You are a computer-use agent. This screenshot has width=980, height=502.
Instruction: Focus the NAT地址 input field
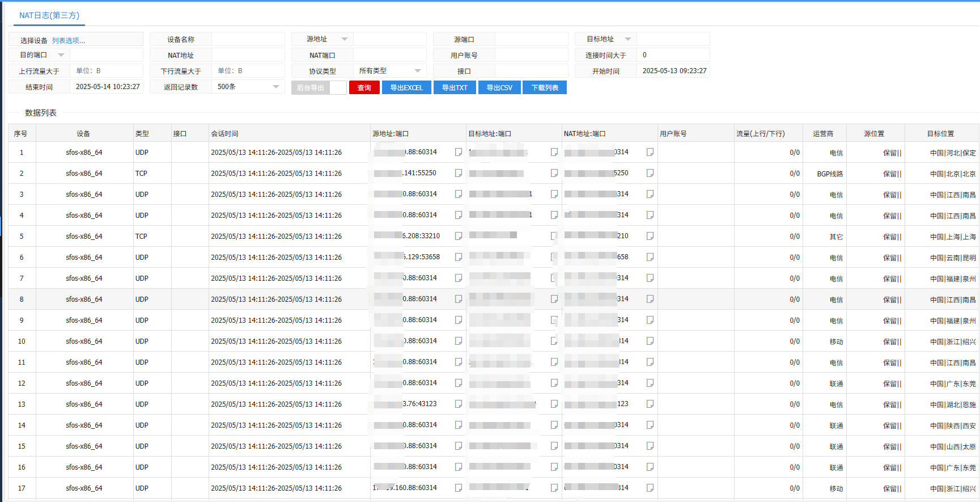click(x=248, y=55)
